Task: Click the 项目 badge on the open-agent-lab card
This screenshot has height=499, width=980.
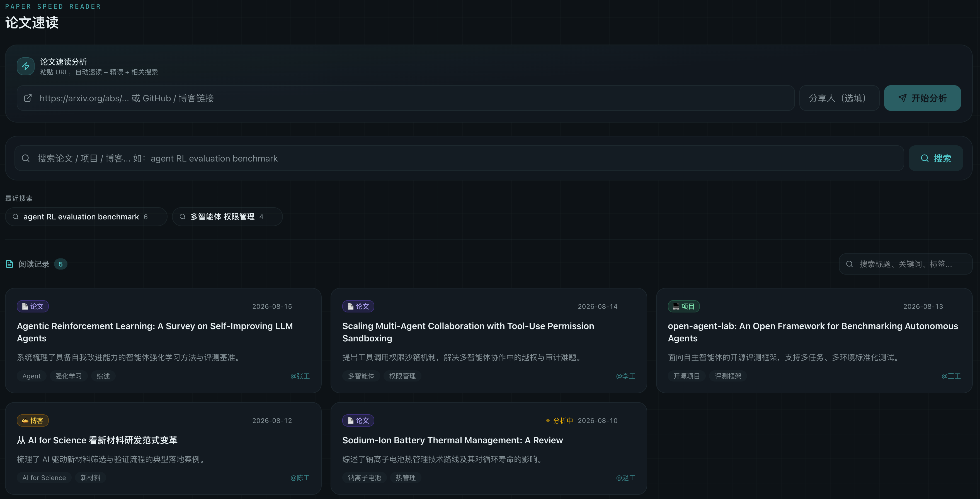Action: tap(684, 306)
